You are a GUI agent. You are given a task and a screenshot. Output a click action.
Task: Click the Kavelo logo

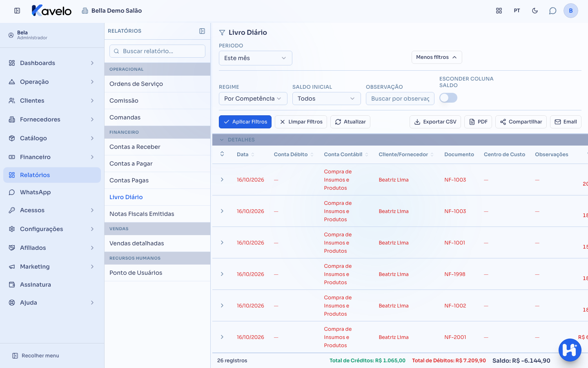[51, 11]
